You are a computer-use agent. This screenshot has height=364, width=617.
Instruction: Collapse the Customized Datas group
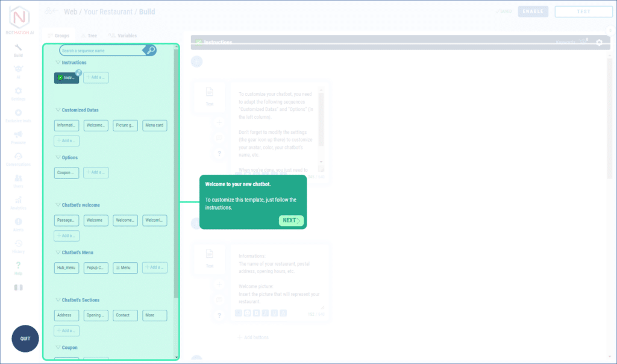58,110
